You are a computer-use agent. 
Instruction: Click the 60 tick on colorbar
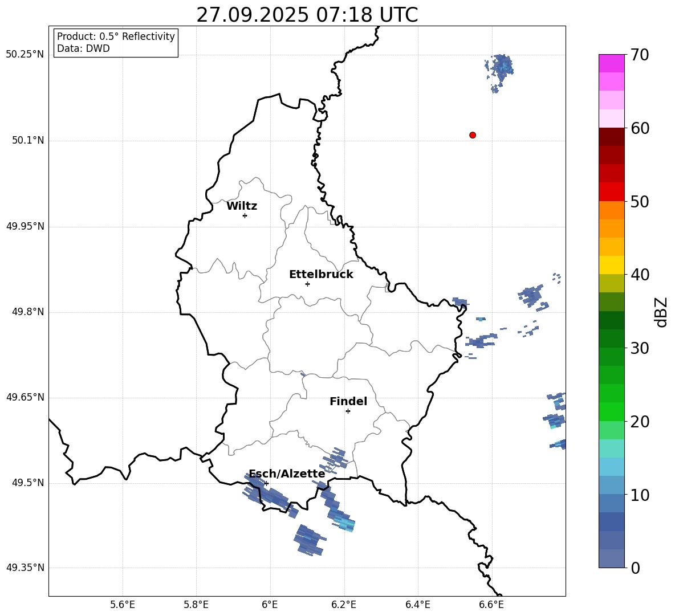point(640,128)
